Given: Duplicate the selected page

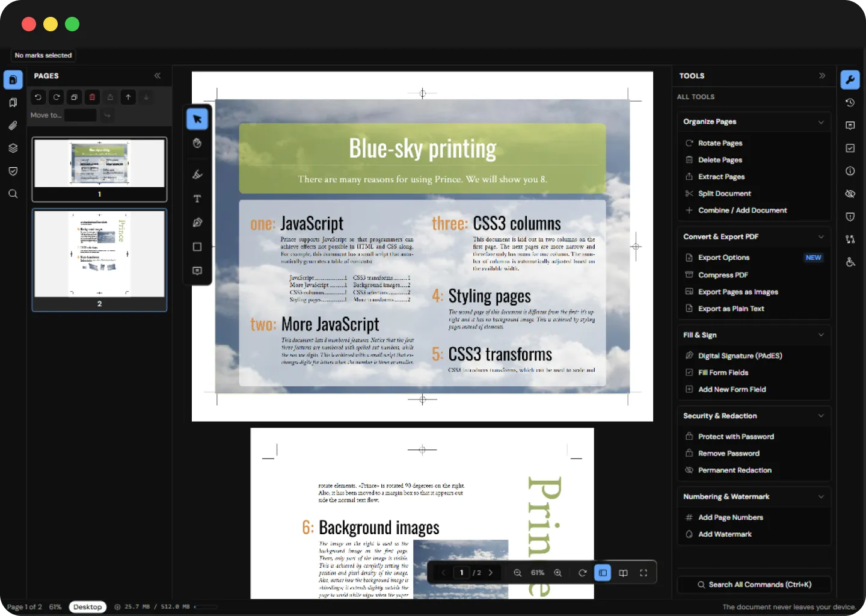Looking at the screenshot, I should point(74,97).
